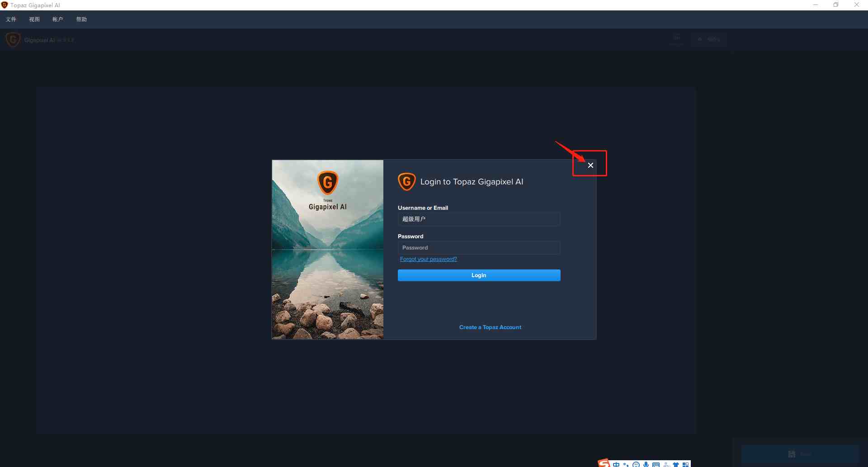Viewport: 868px width, 467px height.
Task: Click the Sogou S input method logo
Action: tap(604, 463)
